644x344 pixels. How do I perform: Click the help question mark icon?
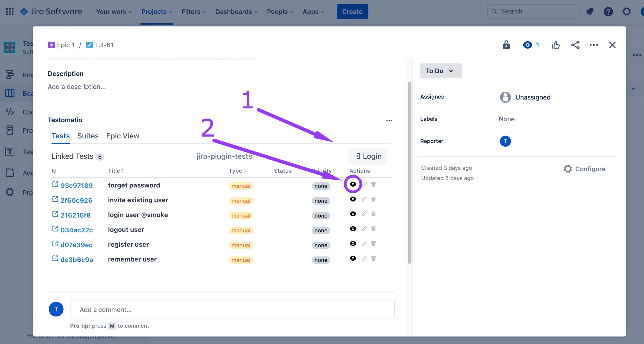(608, 11)
